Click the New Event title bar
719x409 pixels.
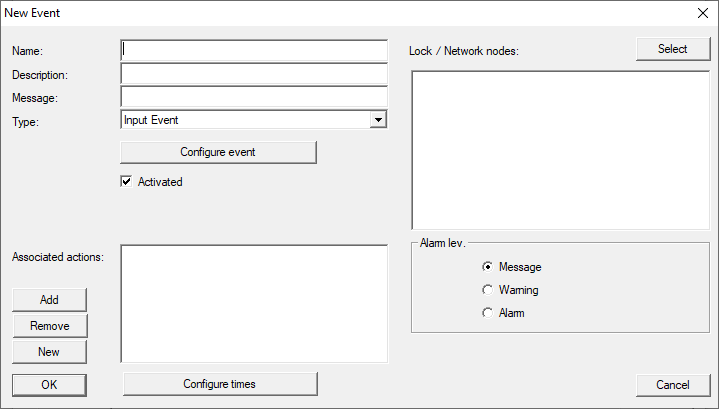point(300,14)
